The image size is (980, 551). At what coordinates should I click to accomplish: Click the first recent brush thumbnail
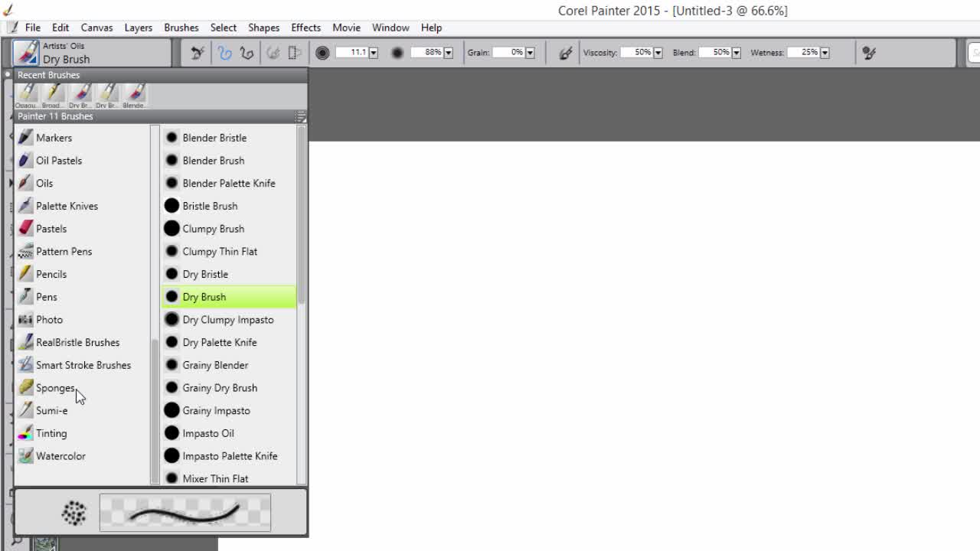(x=27, y=96)
